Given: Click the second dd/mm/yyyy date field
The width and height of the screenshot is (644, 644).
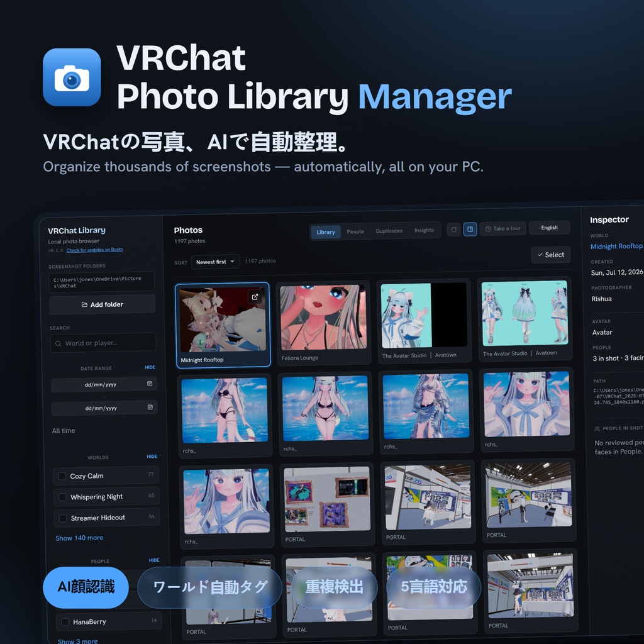Looking at the screenshot, I should pyautogui.click(x=104, y=408).
